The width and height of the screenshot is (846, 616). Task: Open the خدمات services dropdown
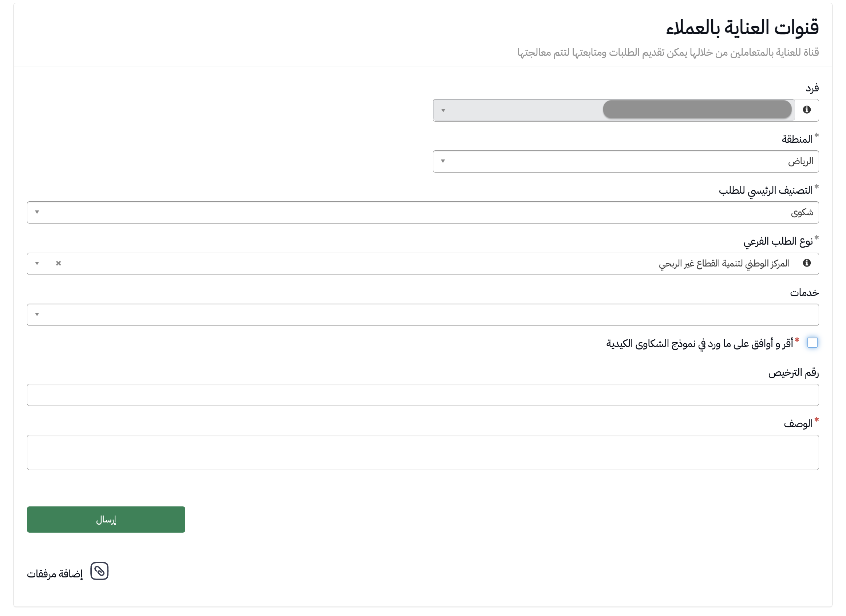click(x=423, y=315)
